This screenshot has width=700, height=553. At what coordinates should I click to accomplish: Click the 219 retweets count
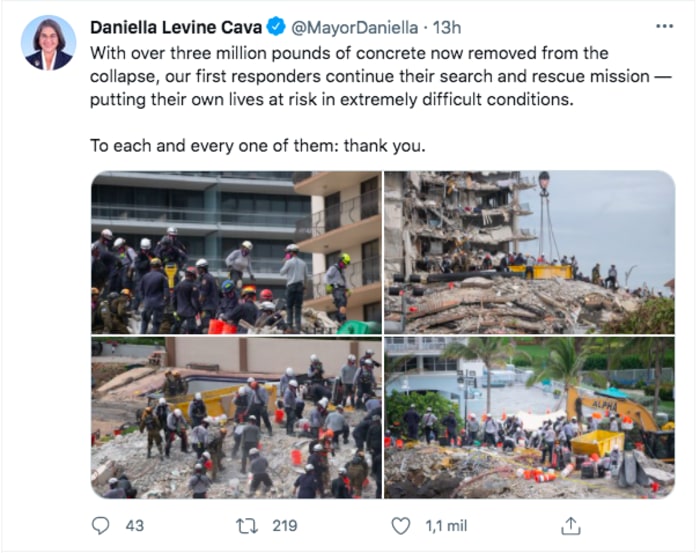pyautogui.click(x=285, y=526)
